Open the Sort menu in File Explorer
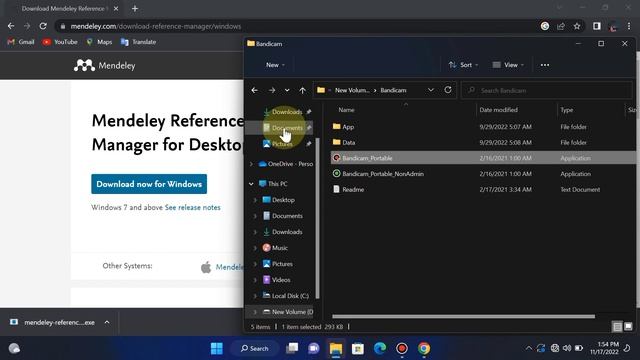This screenshot has width=640, height=360. click(x=463, y=65)
